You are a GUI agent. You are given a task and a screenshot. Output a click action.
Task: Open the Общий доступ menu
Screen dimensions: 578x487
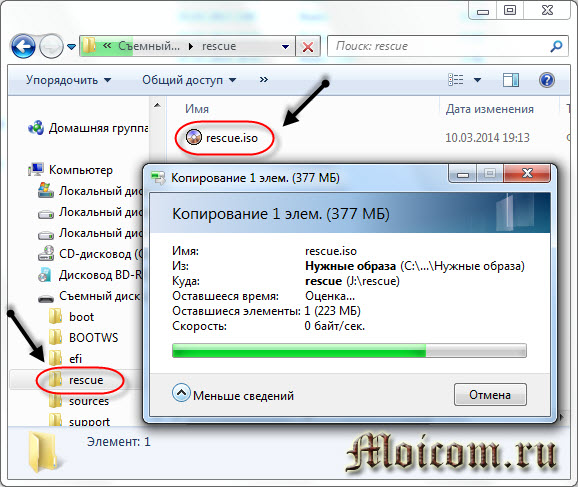[x=189, y=80]
